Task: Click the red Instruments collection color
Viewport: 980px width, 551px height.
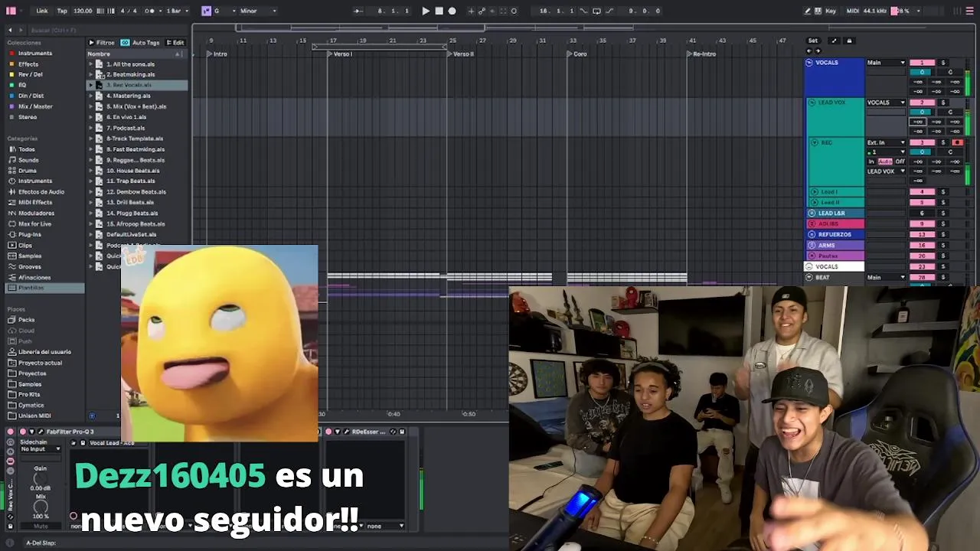Action: (x=11, y=54)
